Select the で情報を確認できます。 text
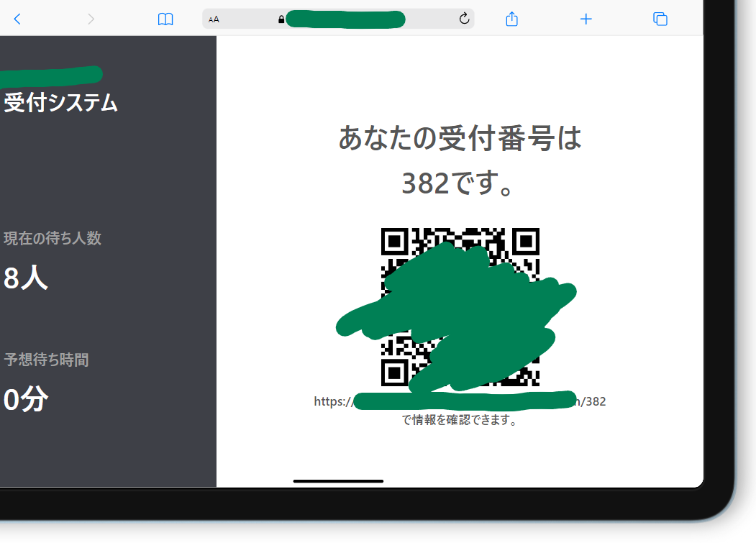 460,420
